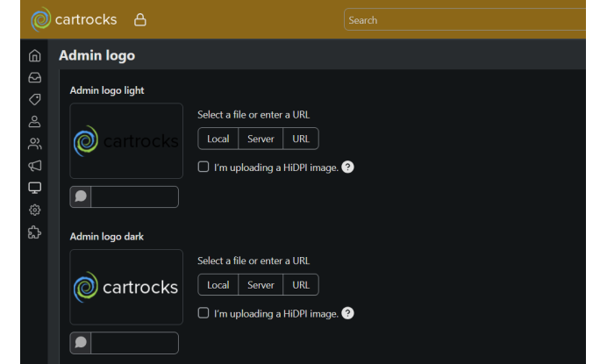Open the settings gear sidebar icon
Image resolution: width=607 pixels, height=364 pixels.
(x=35, y=210)
